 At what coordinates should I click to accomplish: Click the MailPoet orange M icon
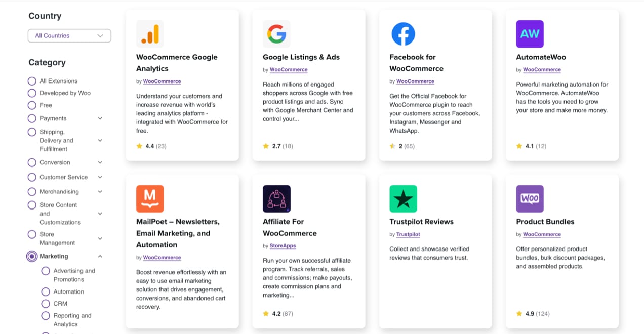tap(150, 198)
